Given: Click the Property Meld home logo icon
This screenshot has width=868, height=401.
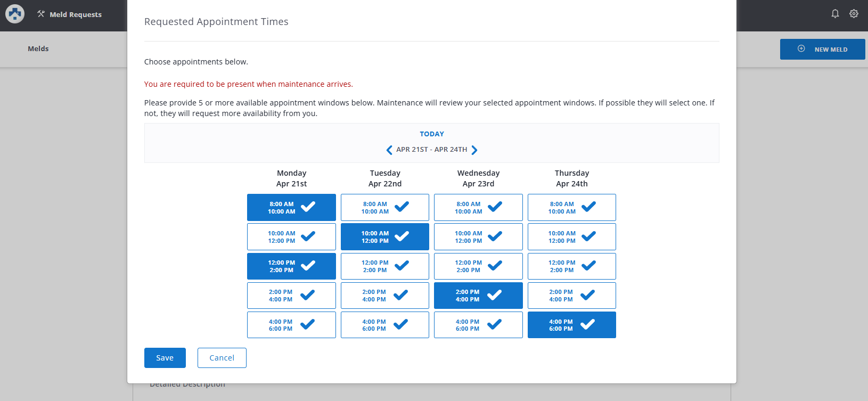Looking at the screenshot, I should [15, 14].
